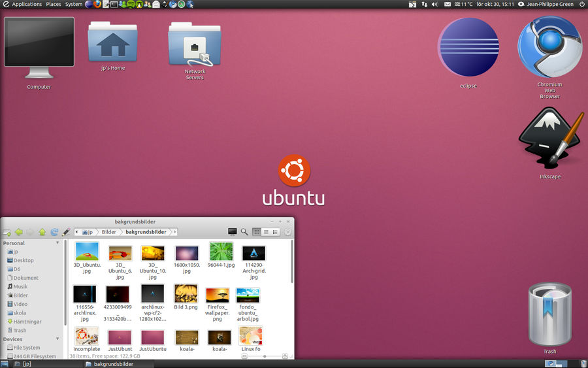This screenshot has width=588, height=368.
Task: Click the back arrow in file manager
Action: pos(19,232)
